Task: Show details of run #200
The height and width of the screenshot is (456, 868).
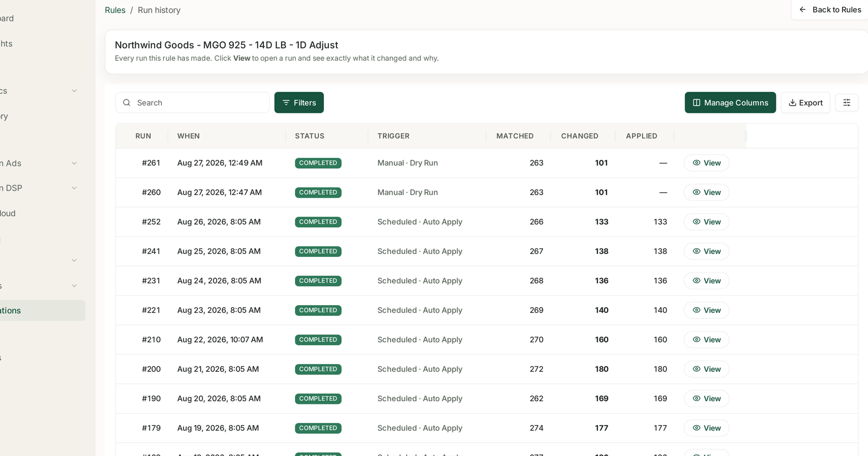Action: pyautogui.click(x=706, y=369)
